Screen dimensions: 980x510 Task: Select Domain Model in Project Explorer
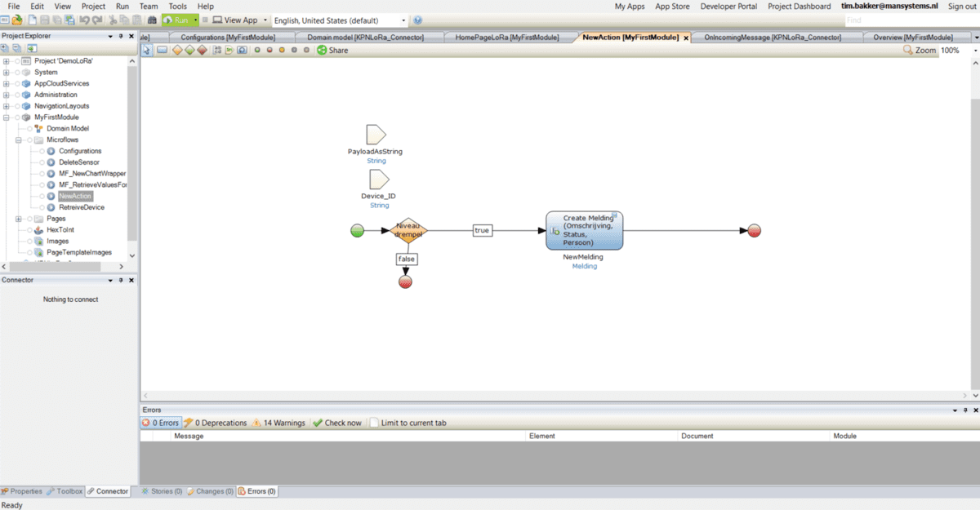tap(68, 128)
